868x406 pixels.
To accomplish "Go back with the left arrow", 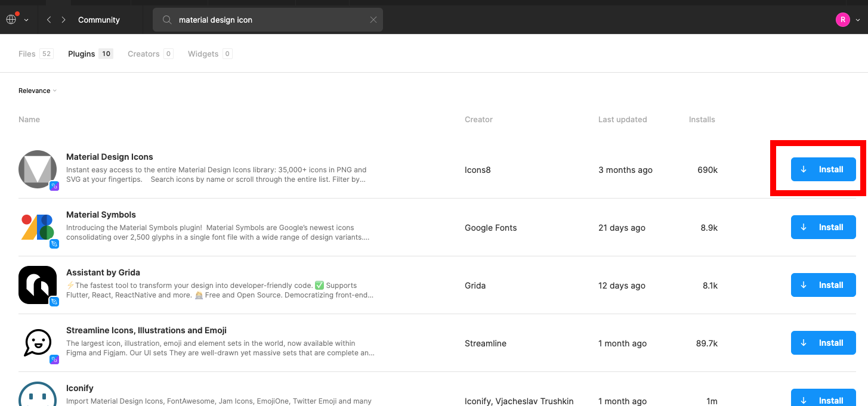I will coord(49,20).
